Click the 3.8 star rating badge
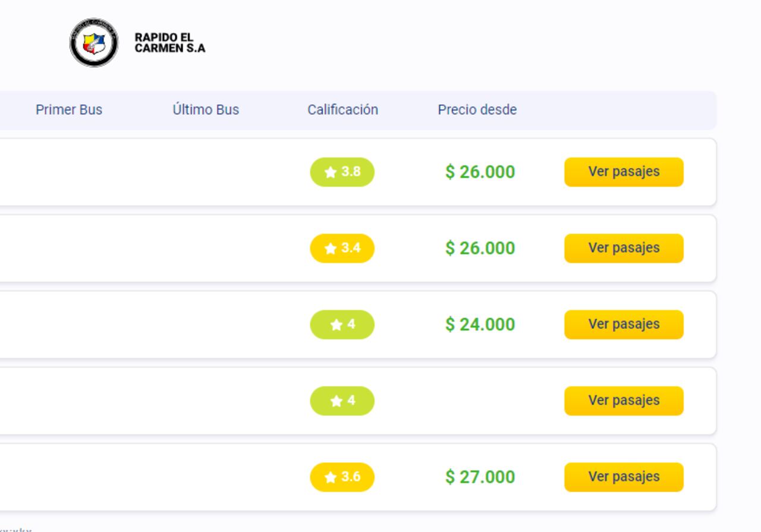761x532 pixels. 342,172
